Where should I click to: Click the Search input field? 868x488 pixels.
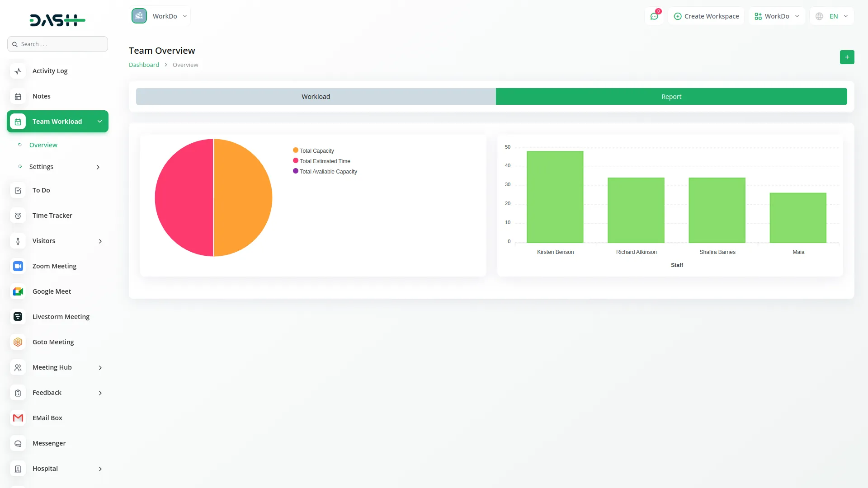coord(57,44)
